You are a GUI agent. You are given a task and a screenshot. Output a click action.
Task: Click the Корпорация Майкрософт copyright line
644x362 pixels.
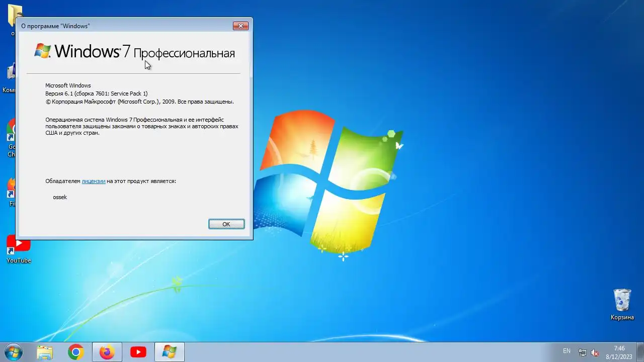(139, 102)
